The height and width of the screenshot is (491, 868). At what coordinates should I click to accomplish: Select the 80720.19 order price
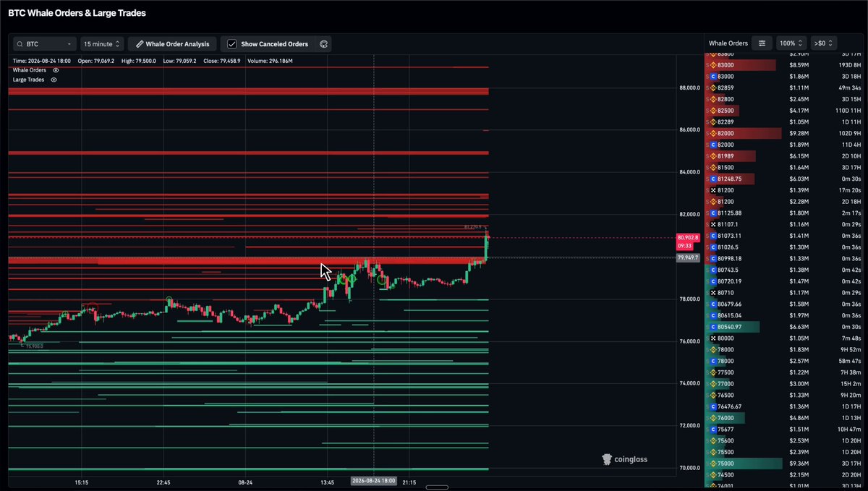(731, 281)
